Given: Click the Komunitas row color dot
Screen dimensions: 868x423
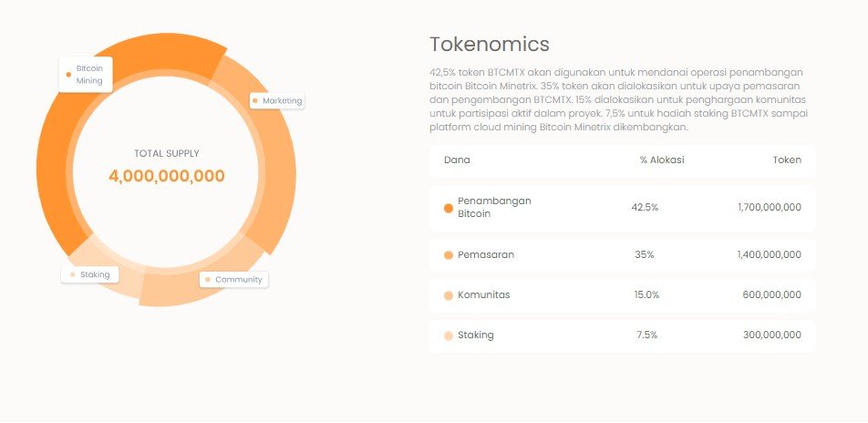Looking at the screenshot, I should [x=448, y=295].
